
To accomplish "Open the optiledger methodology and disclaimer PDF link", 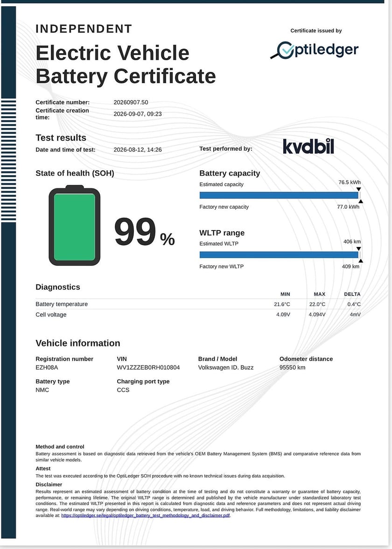I will [x=146, y=515].
